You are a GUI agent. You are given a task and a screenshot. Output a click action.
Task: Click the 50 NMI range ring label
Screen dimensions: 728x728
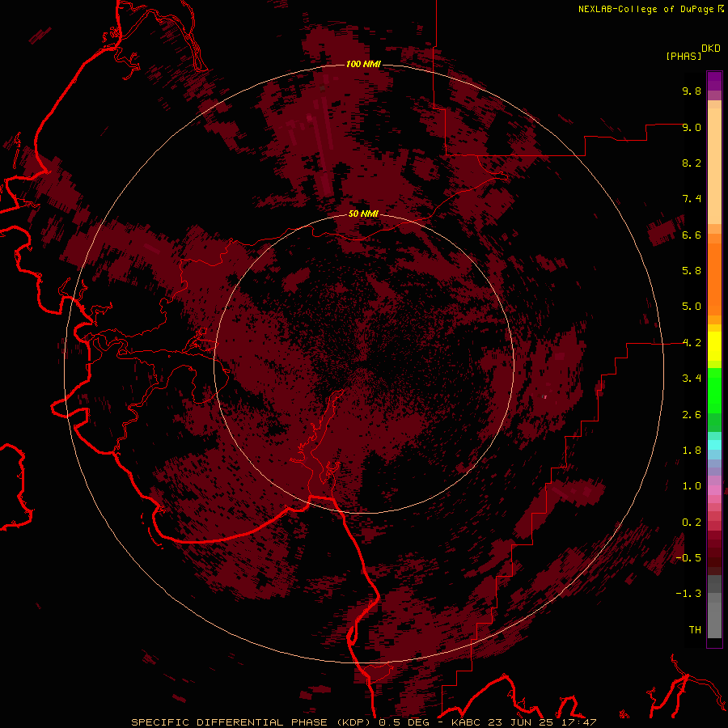coord(363,214)
